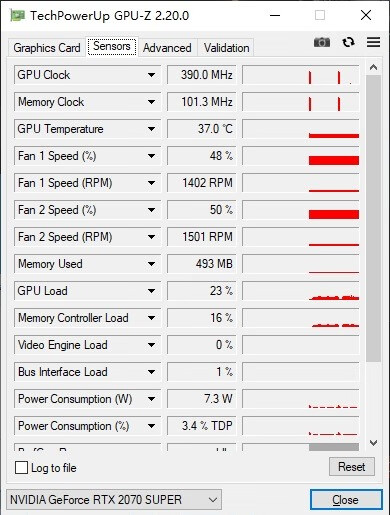This screenshot has height=515, width=390.
Task: Open the Power Consumption (W) dropdown
Action: tap(151, 399)
